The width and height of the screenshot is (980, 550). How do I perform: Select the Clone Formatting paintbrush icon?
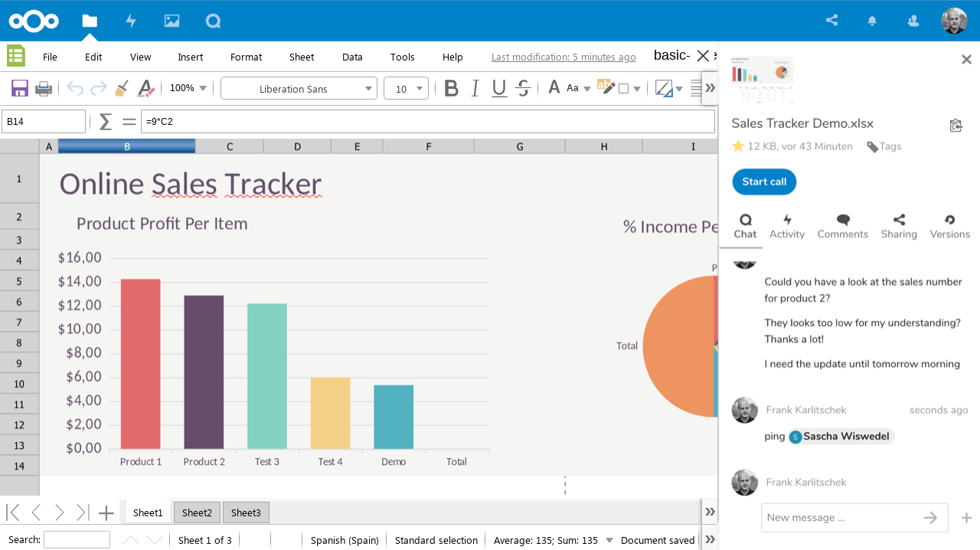121,88
